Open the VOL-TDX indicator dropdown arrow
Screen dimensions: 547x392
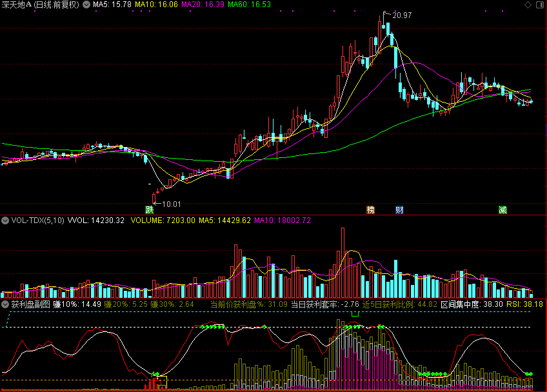5,220
